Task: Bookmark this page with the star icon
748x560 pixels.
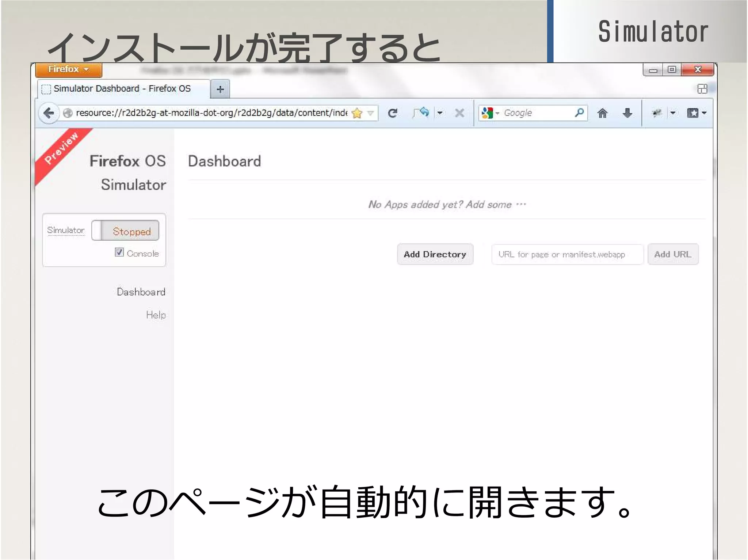Action: coord(357,113)
